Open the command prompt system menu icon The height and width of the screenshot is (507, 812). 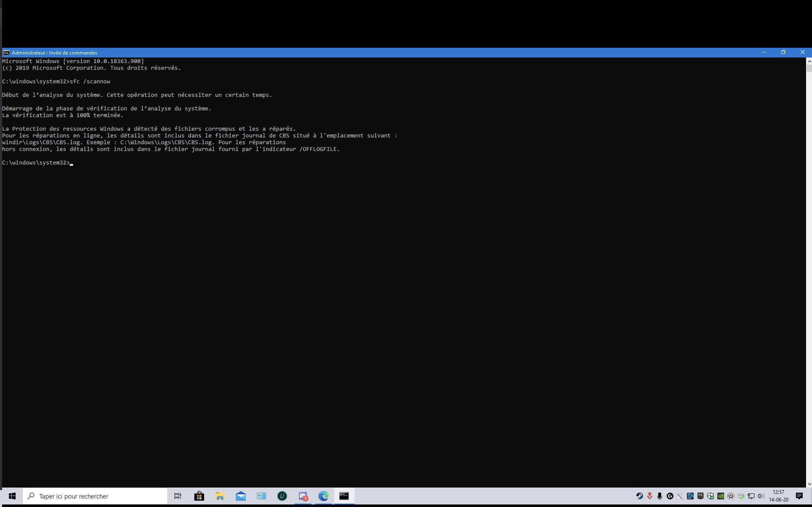coord(6,53)
